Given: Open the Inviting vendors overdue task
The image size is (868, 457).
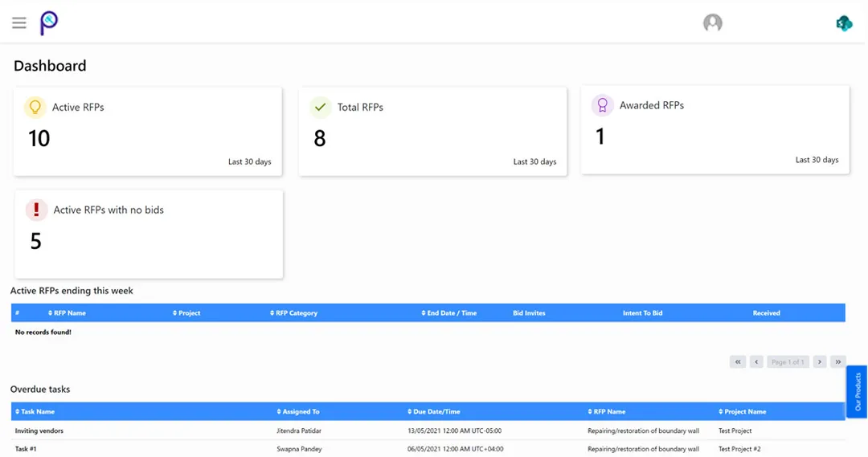Looking at the screenshot, I should (x=39, y=431).
